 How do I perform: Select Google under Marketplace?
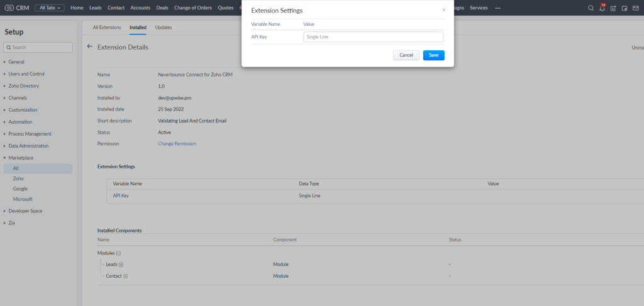[x=20, y=189]
